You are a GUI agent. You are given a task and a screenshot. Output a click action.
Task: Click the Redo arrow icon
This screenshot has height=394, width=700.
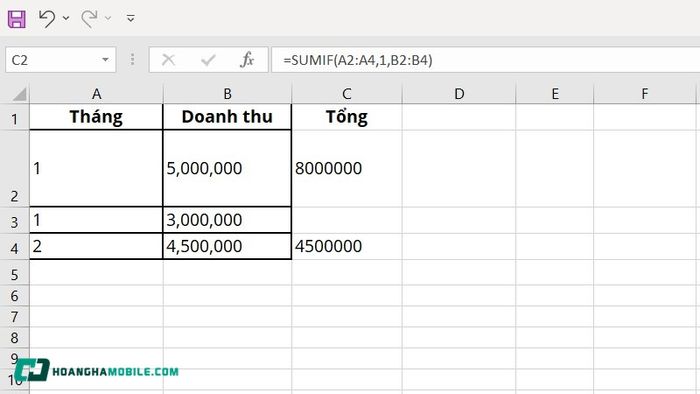click(x=89, y=18)
